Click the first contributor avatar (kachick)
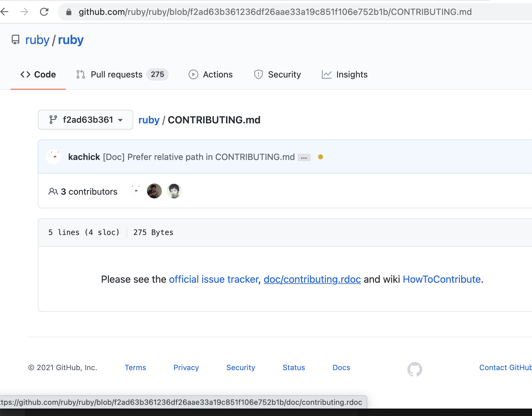 coord(136,191)
